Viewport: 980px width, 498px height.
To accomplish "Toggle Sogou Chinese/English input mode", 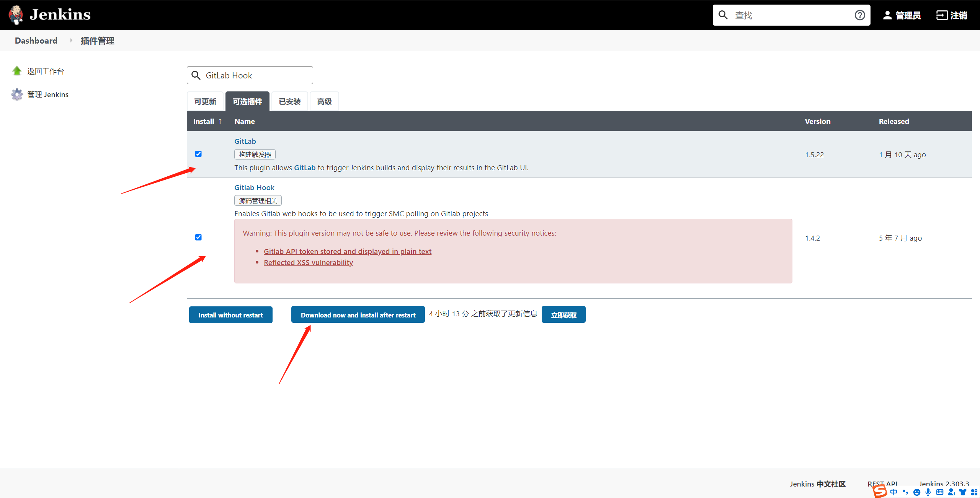I will pyautogui.click(x=893, y=492).
